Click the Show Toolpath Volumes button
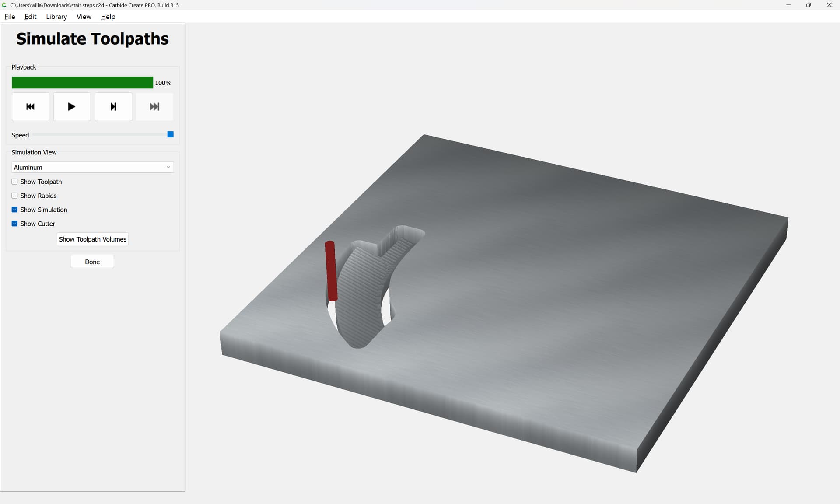 pos(92,239)
